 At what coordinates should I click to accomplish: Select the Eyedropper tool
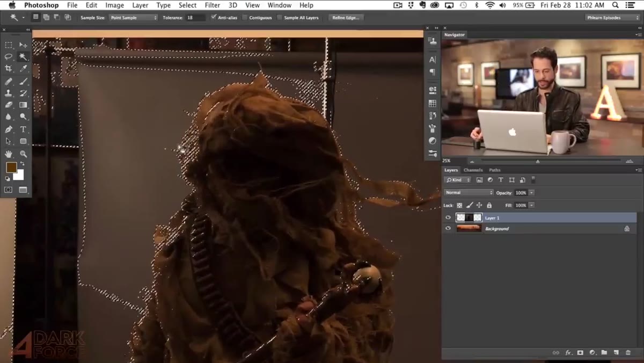23,69
